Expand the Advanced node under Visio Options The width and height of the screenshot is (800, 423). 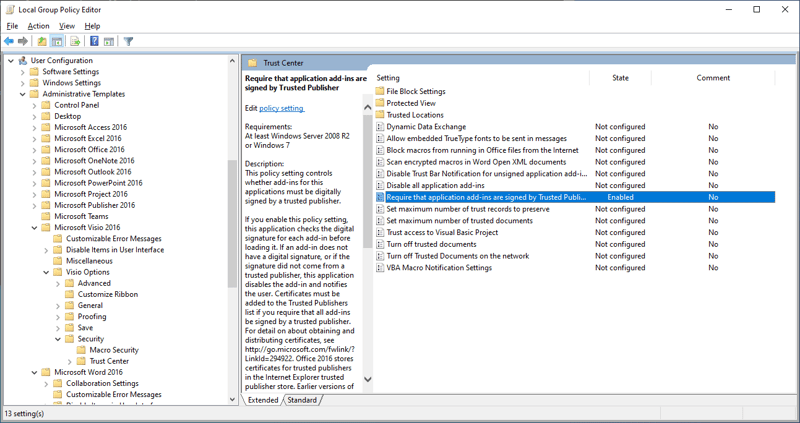tap(58, 283)
